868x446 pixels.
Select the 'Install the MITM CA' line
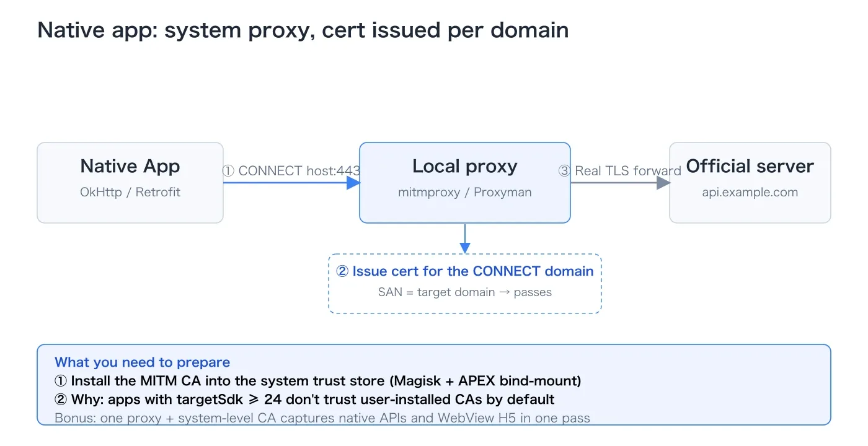(x=318, y=381)
